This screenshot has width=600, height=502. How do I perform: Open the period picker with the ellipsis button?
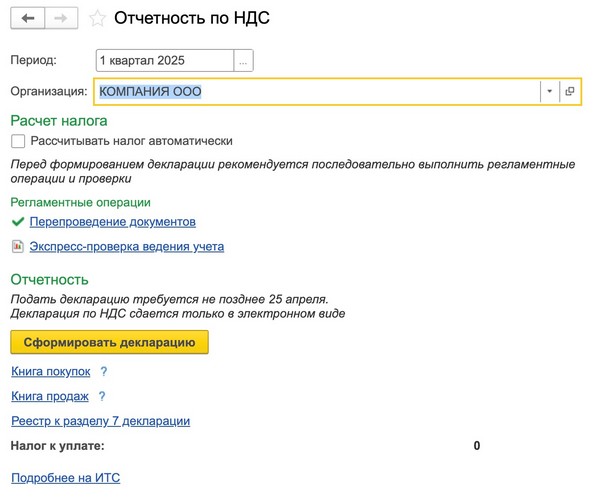tap(243, 61)
